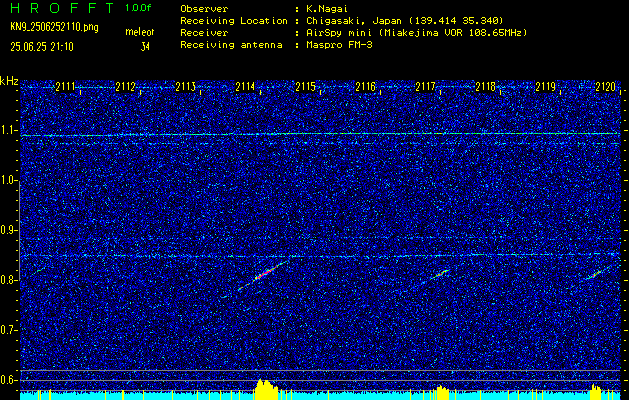The height and width of the screenshot is (400, 629).
Task: Click time marker 2111
Action: coord(65,86)
